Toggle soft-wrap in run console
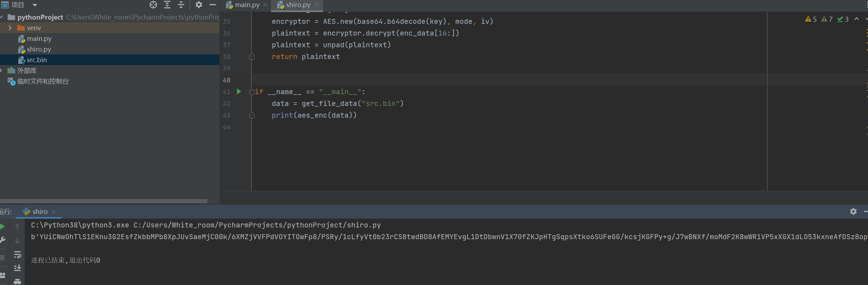 coord(17,254)
